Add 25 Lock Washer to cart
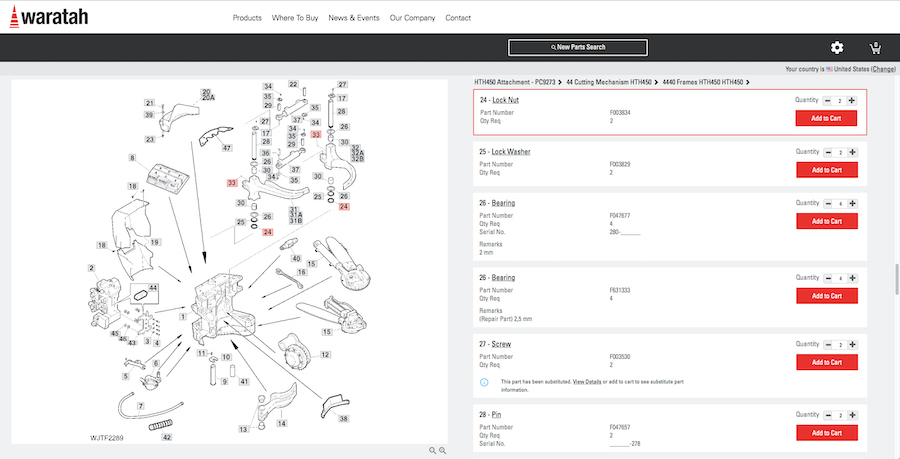 [x=827, y=170]
